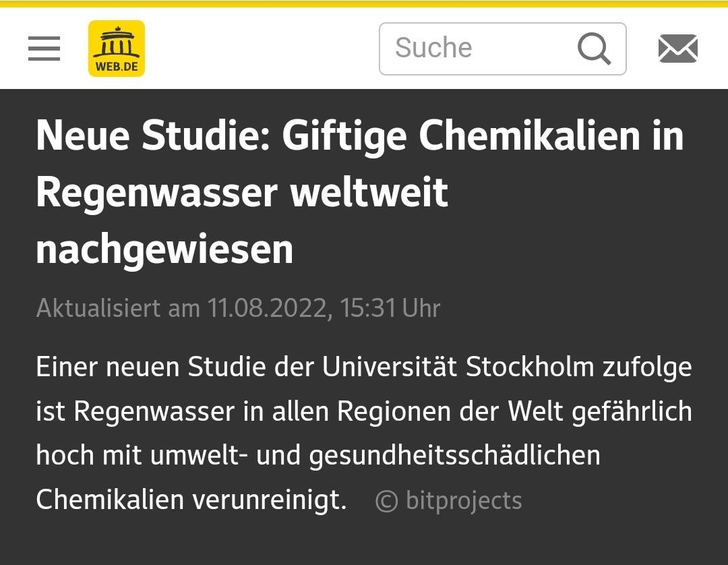Viewport: 728px width, 565px height.
Task: Click the word "nachgewiesen" in the headline
Action: 164,249
